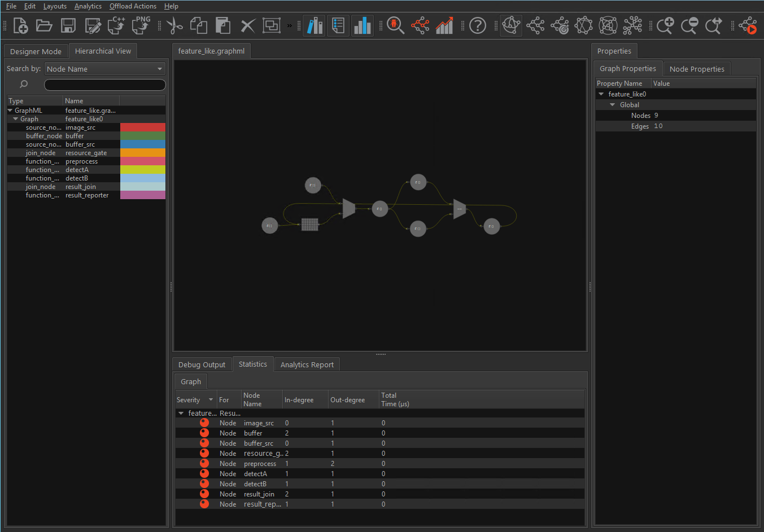Click the node name search field
Screen dimensions: 764x532
pyautogui.click(x=104, y=85)
